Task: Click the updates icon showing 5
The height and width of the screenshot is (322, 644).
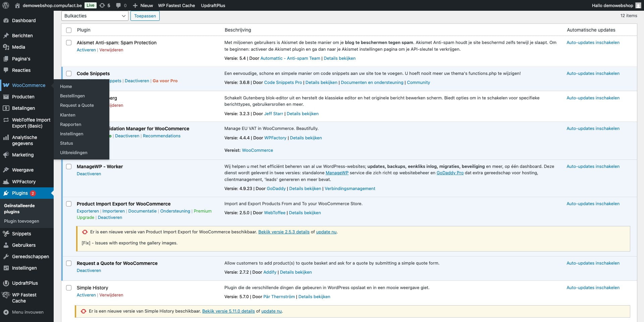Action: point(102,5)
